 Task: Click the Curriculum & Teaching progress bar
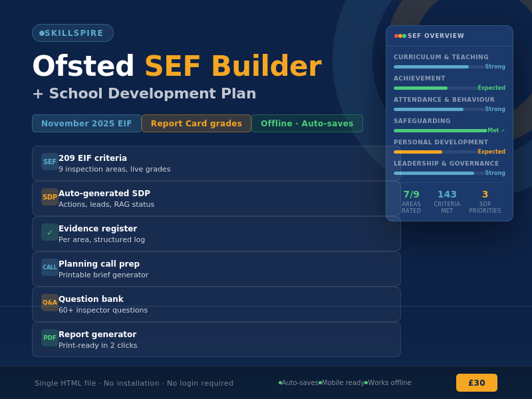tap(438, 66)
